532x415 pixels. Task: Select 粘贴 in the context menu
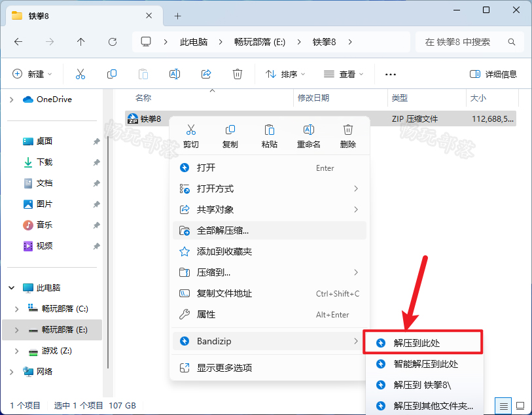pyautogui.click(x=270, y=136)
